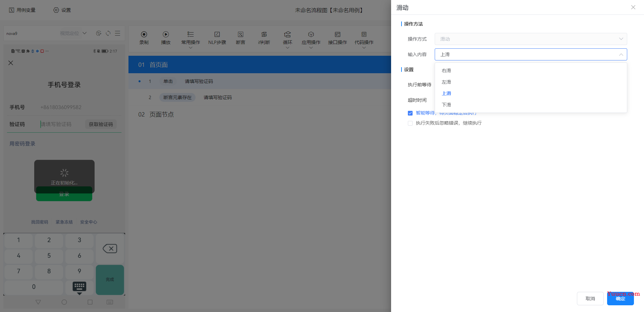644x312 pixels.
Task: Tap digit 7 on the keypad
Action: pyautogui.click(x=18, y=271)
